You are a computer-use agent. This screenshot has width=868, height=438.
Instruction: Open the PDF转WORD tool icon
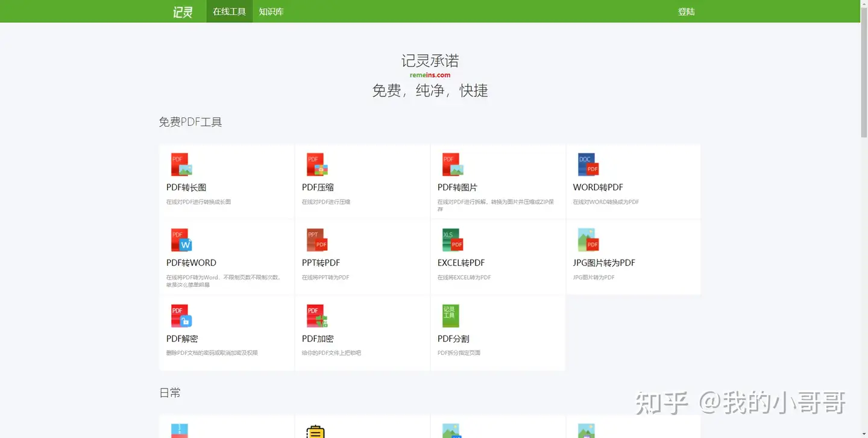181,240
